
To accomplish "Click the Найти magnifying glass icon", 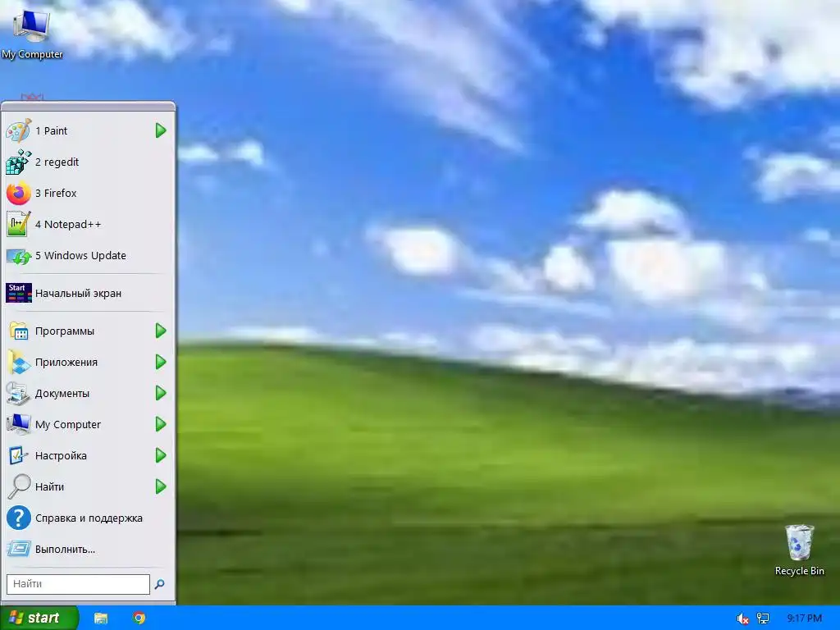I will coord(19,486).
